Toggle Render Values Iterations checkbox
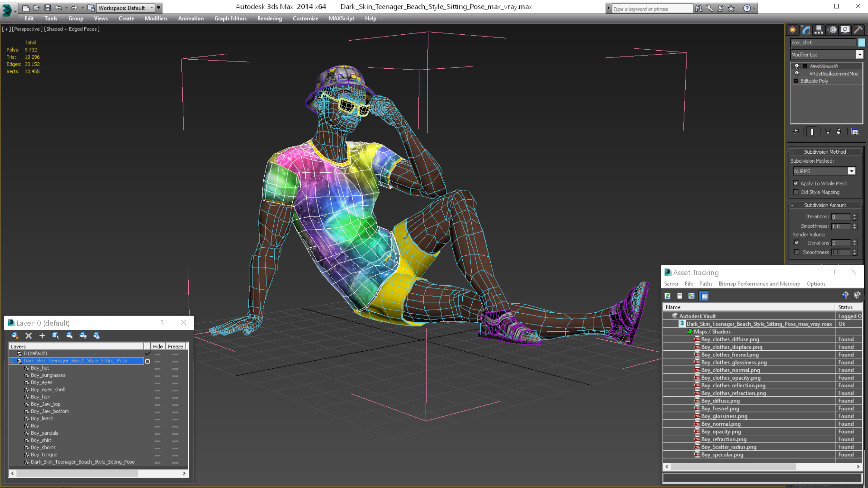Viewport: 868px width, 488px height. click(x=797, y=242)
